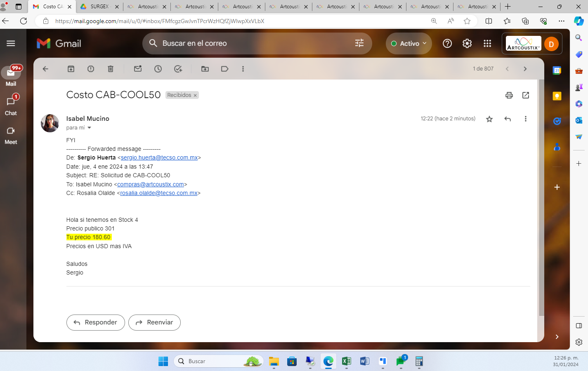Collapse the Gmail side panel chevron
588x371 pixels.
(557, 337)
